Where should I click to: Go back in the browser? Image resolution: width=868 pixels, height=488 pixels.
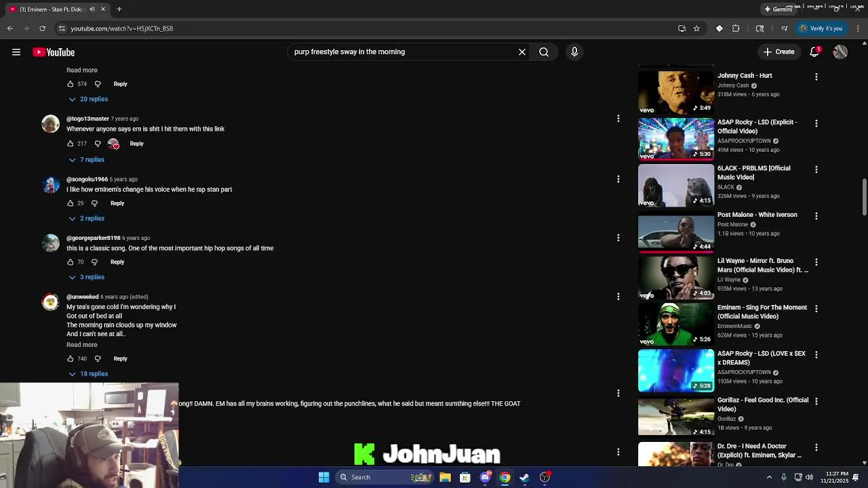click(10, 28)
